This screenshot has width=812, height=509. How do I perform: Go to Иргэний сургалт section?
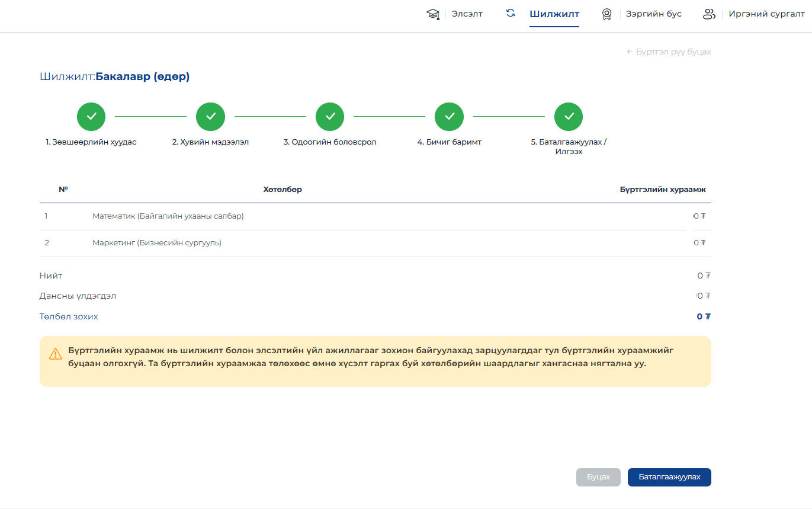click(x=766, y=14)
